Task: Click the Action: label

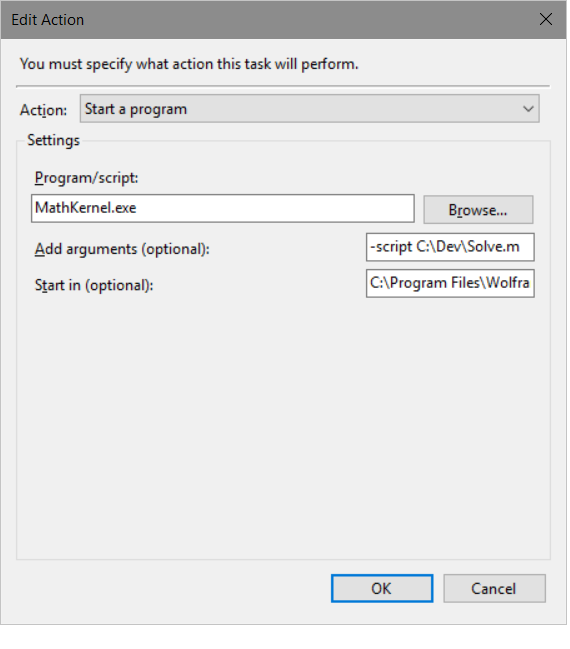Action: click(43, 110)
